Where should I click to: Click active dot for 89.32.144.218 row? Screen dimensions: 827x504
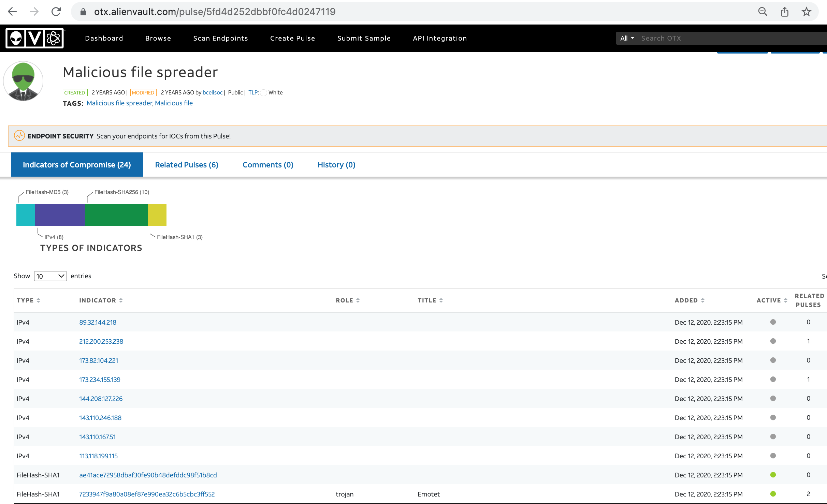point(773,322)
